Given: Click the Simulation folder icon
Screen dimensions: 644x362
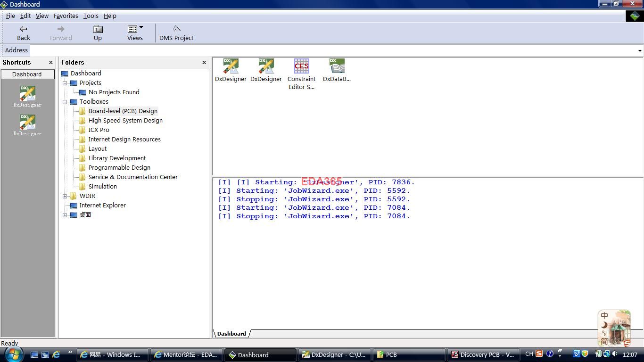Looking at the screenshot, I should pyautogui.click(x=83, y=186).
